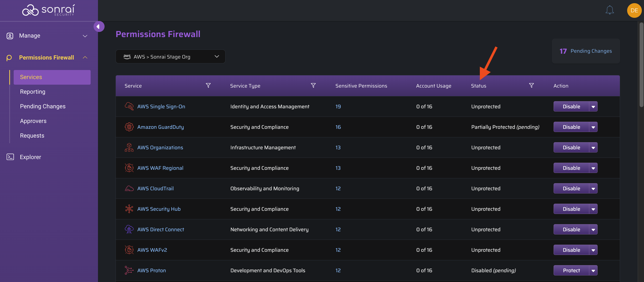Click the page vertical scrollbar
This screenshot has height=282, width=644.
click(641, 65)
